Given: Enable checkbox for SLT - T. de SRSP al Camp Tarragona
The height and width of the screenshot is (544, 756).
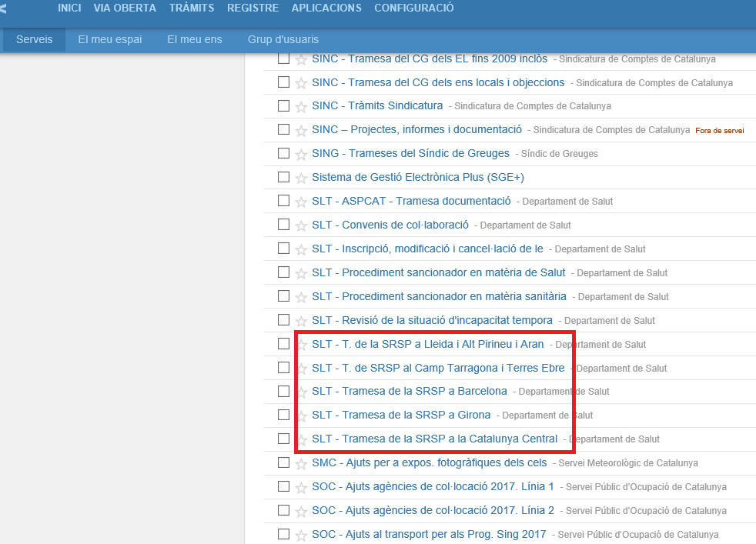Looking at the screenshot, I should click(283, 367).
